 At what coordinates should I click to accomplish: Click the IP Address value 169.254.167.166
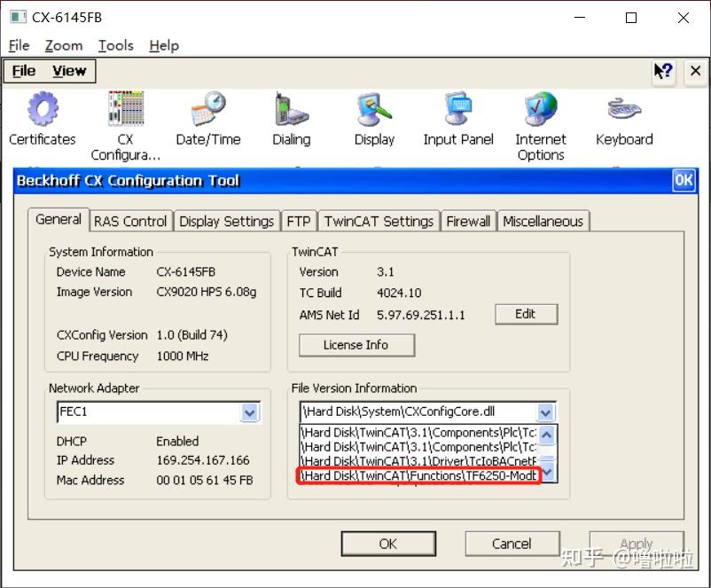click(203, 460)
